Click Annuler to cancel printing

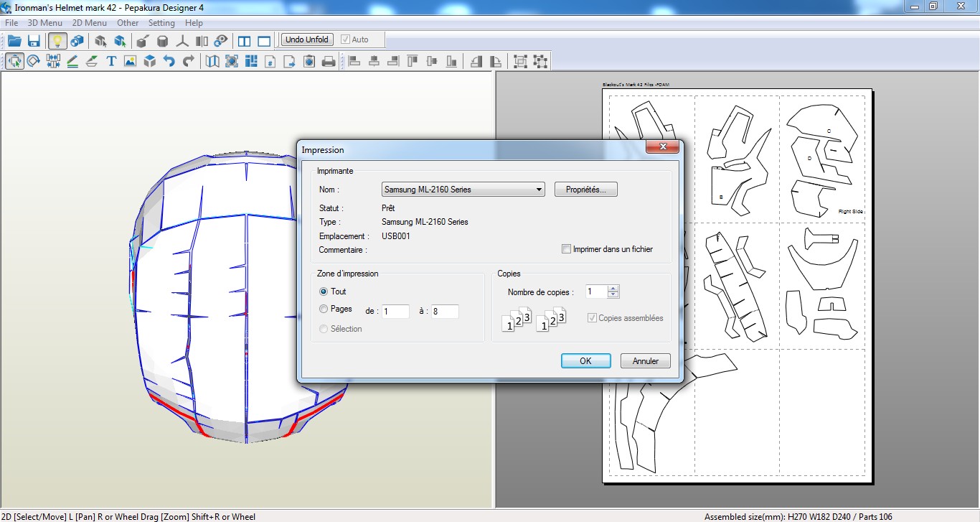[x=646, y=361]
